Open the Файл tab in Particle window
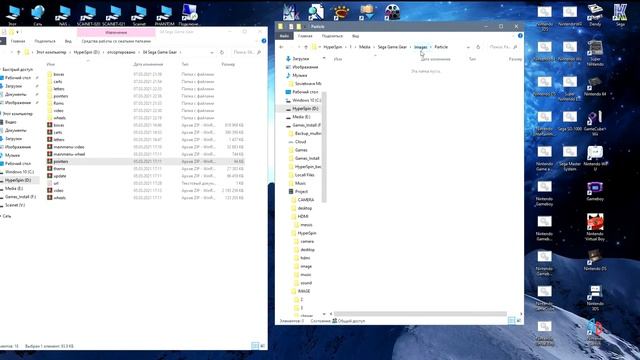Image resolution: width=640 pixels, height=360 pixels. [284, 36]
